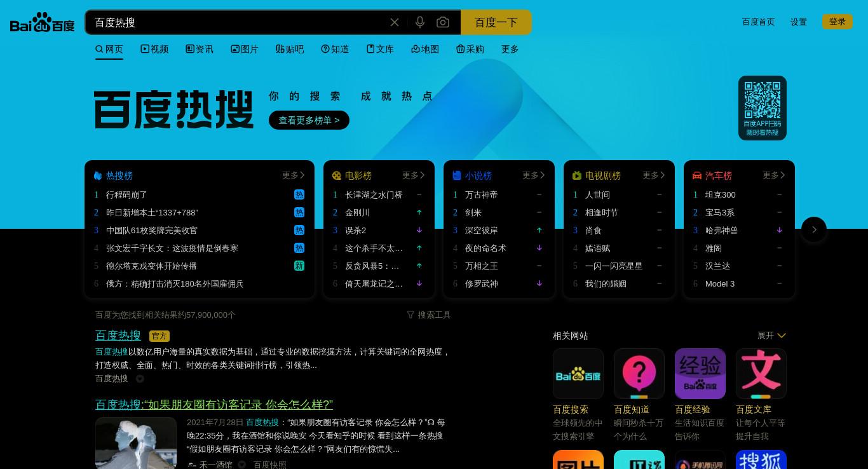Viewport: 868px width, 469px height.
Task: Open novel 万古神帝
Action: pyautogui.click(x=482, y=194)
